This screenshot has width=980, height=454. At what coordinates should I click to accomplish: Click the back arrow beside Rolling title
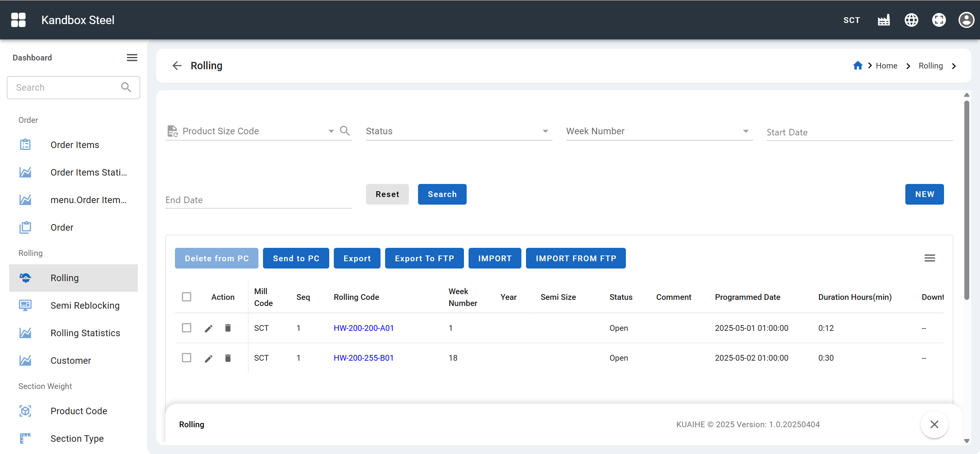[177, 66]
